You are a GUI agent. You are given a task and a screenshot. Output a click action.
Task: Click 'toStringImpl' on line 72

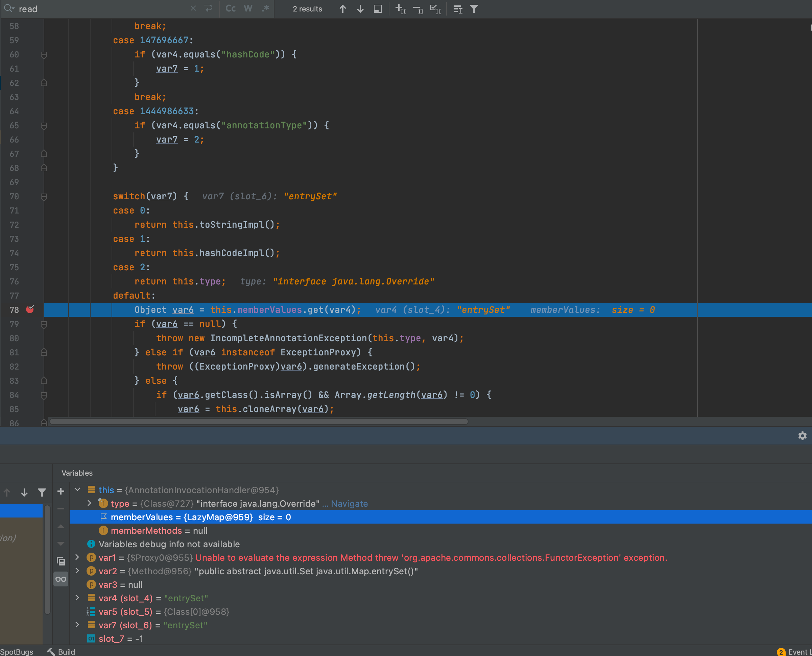pyautogui.click(x=232, y=225)
